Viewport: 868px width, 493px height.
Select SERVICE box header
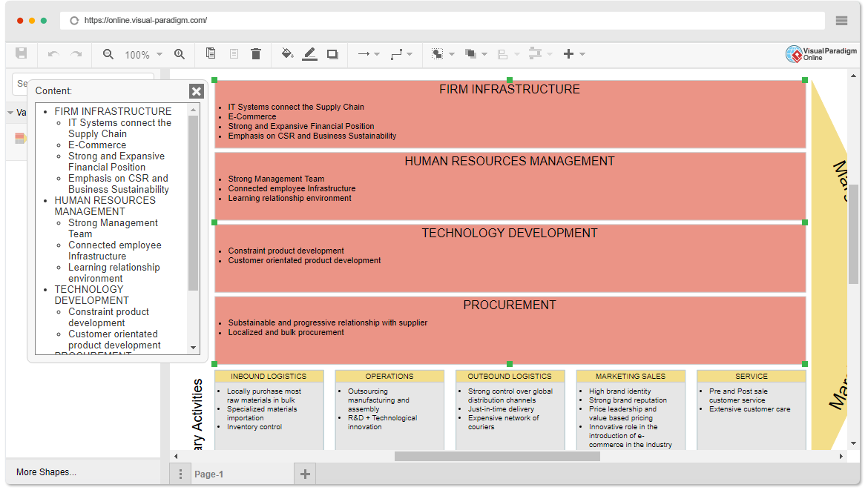tap(752, 377)
